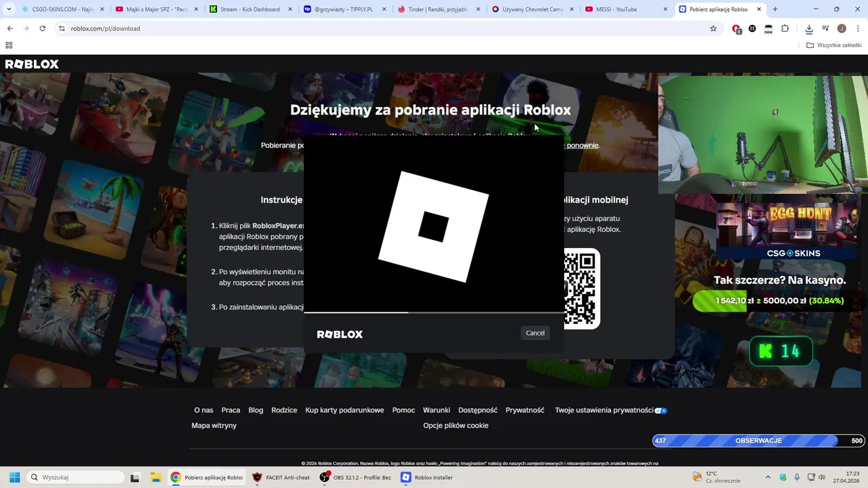Image resolution: width=868 pixels, height=488 pixels.
Task: Close the Pobierz aplikację Roblox tab
Action: point(759,9)
